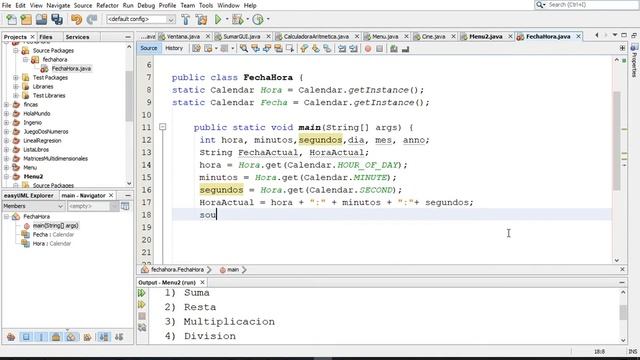Open the Tools menu

coord(206,5)
